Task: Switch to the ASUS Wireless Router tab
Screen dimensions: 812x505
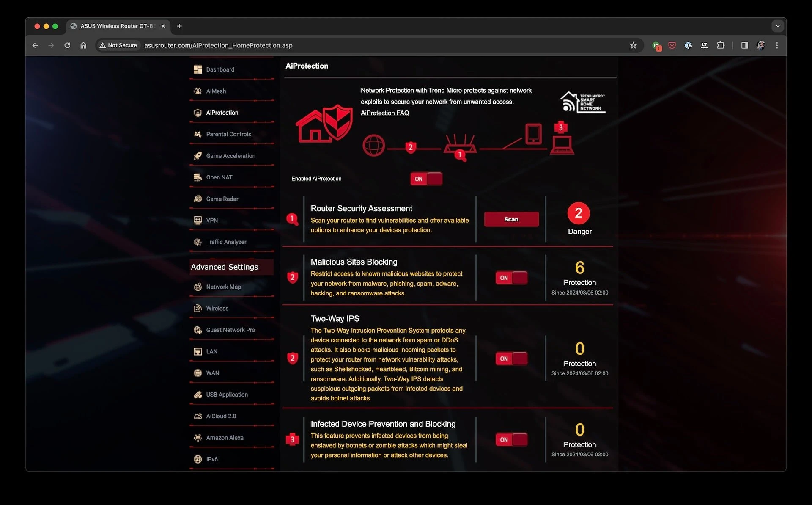Action: point(118,26)
